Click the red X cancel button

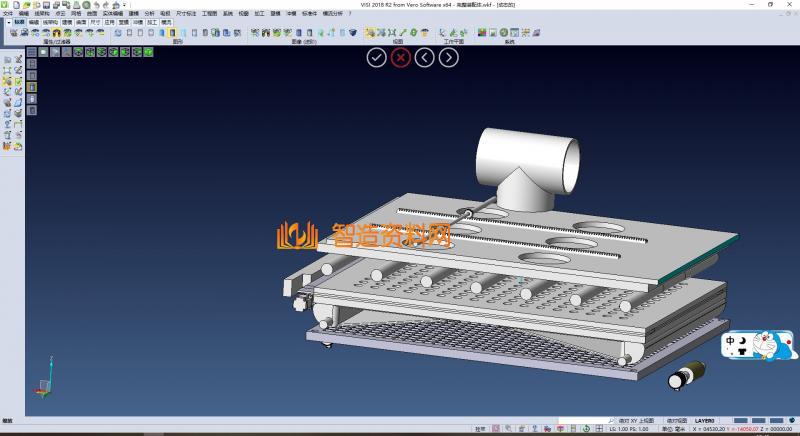pyautogui.click(x=401, y=57)
